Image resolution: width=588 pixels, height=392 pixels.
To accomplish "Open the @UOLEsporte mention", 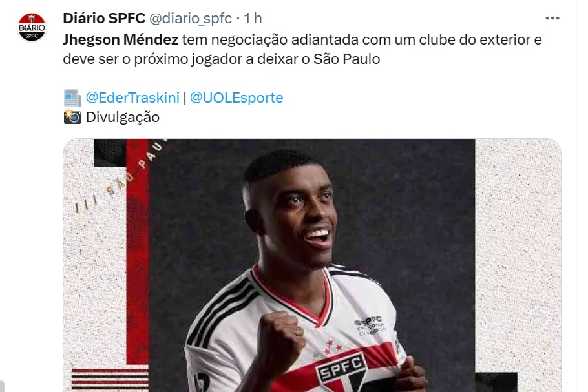I will pos(236,98).
